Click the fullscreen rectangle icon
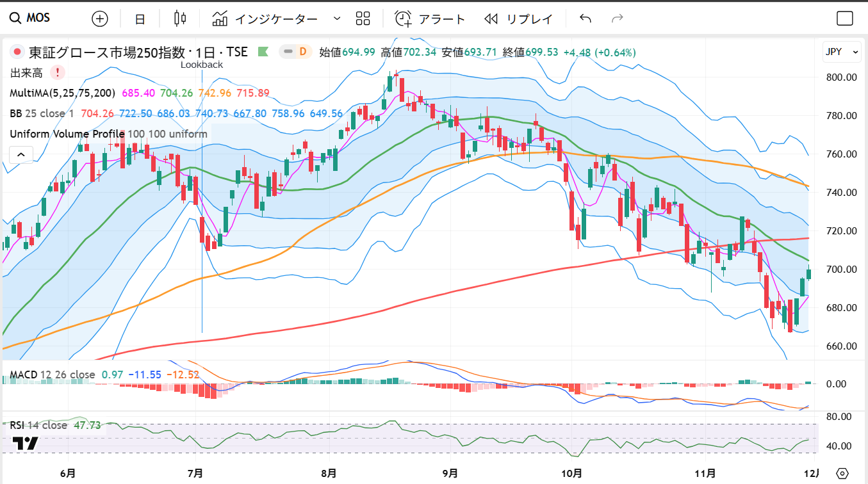The width and height of the screenshot is (868, 484). point(845,19)
